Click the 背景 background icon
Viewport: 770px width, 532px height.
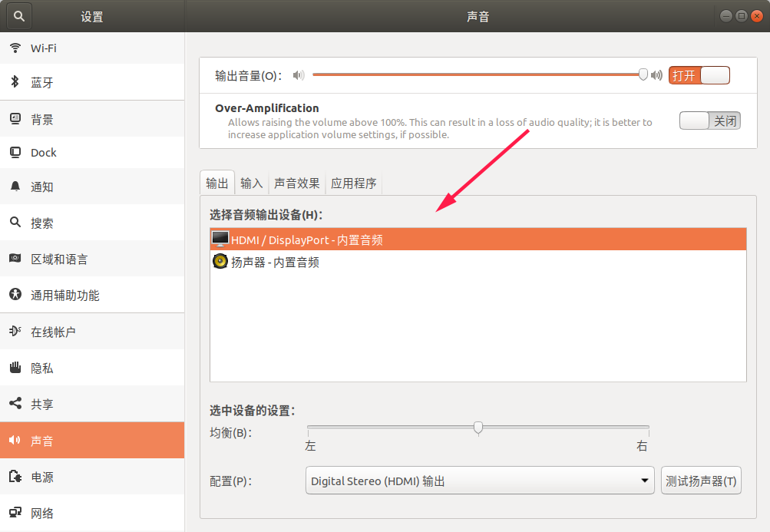[15, 118]
